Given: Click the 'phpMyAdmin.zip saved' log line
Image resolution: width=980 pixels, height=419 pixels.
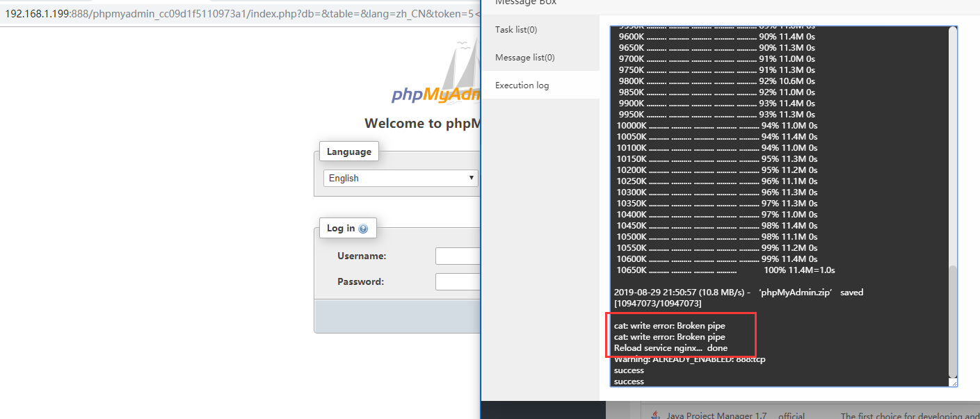Looking at the screenshot, I should pyautogui.click(x=739, y=293).
